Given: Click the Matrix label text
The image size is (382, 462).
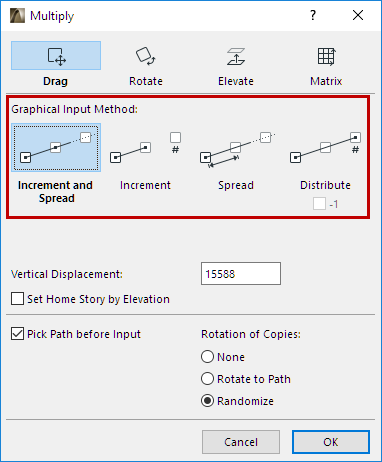Looking at the screenshot, I should (326, 81).
